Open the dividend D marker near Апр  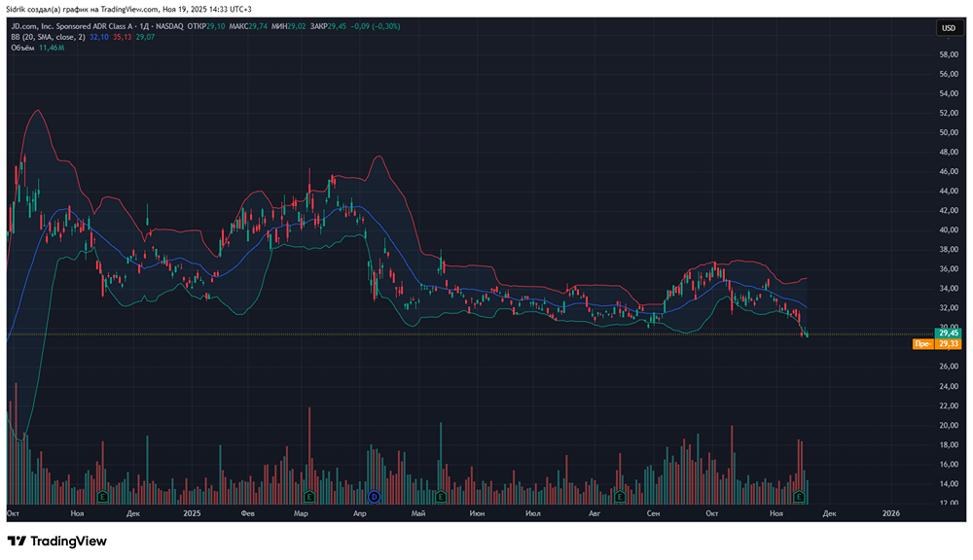(373, 497)
